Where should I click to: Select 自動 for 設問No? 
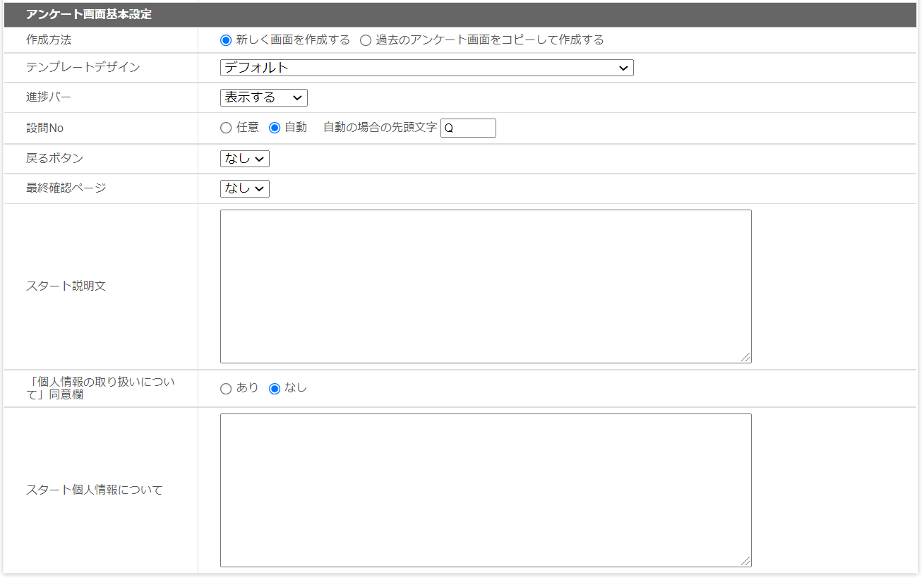point(275,128)
